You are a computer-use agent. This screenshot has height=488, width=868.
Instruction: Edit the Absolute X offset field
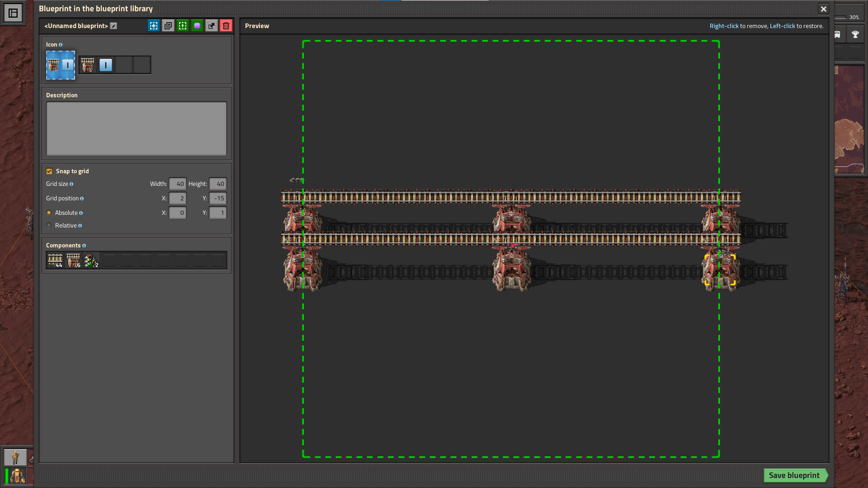point(178,213)
